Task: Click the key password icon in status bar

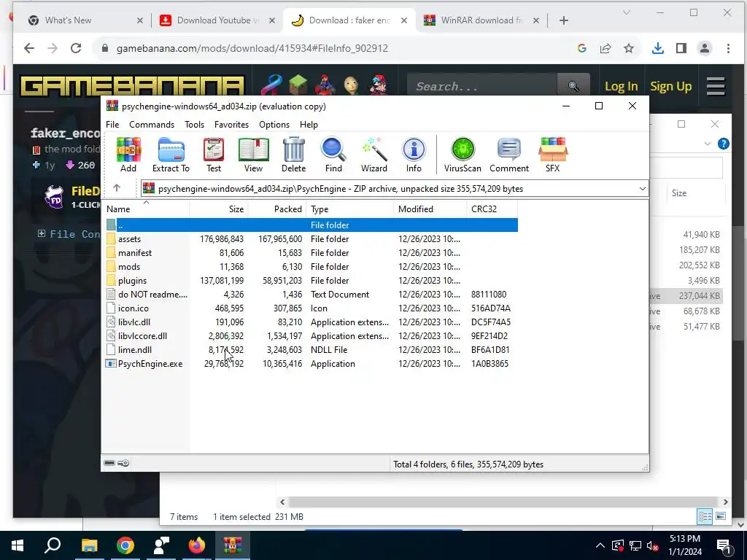Action: click(123, 463)
